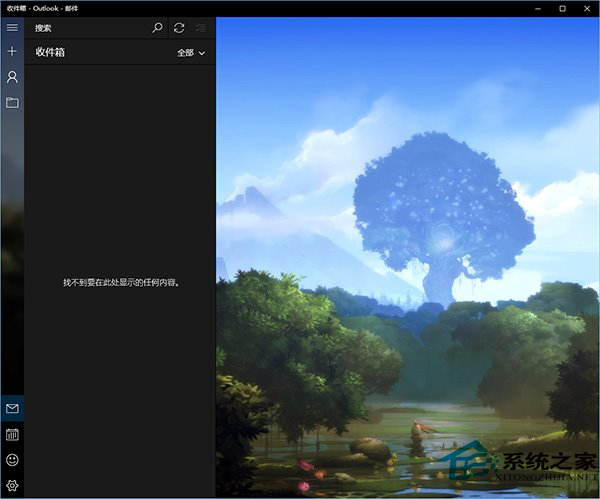Open the folders icon in sidebar

click(x=12, y=102)
